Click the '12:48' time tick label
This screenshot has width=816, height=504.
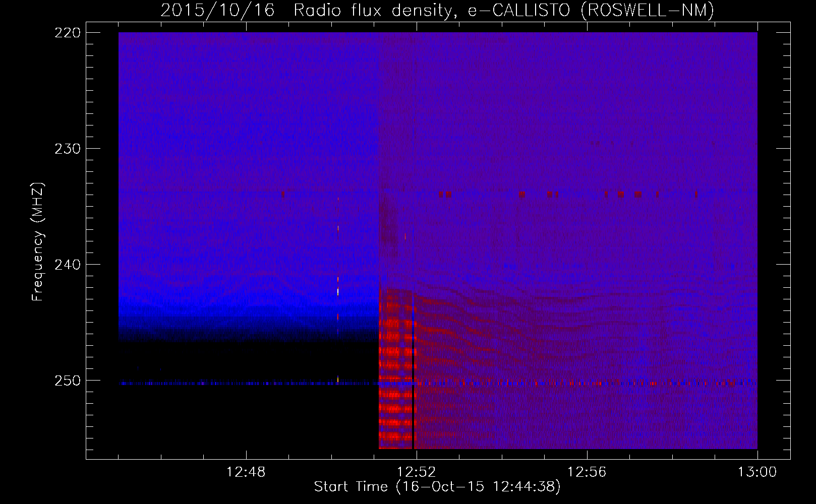click(246, 472)
